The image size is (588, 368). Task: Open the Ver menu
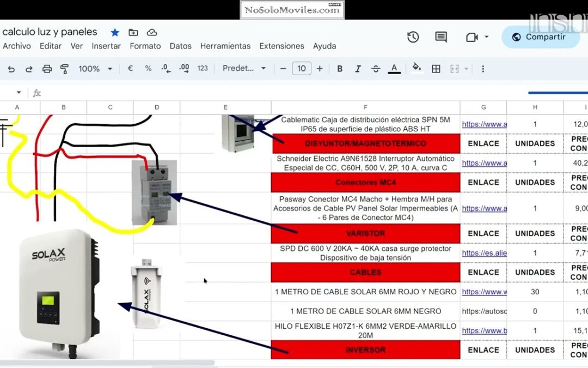(x=77, y=46)
